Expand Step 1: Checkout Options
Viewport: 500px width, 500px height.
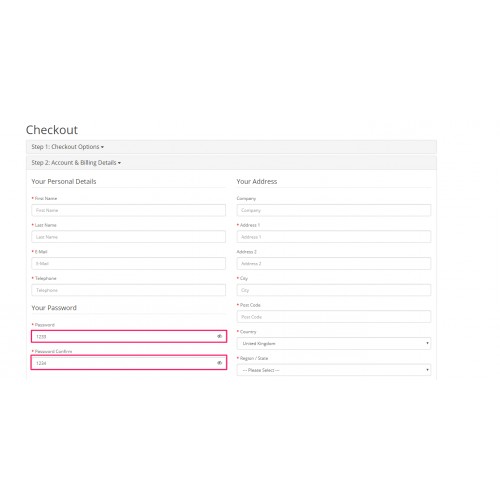68,147
